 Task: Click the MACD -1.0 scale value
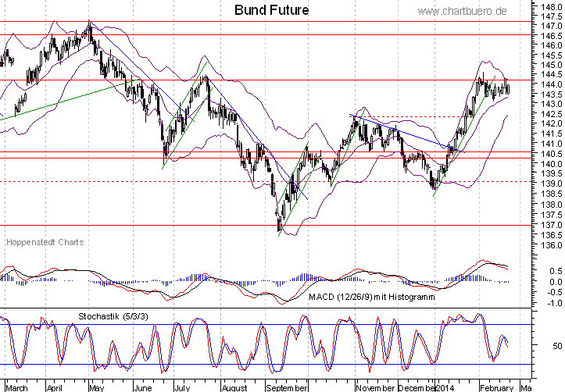[x=555, y=303]
